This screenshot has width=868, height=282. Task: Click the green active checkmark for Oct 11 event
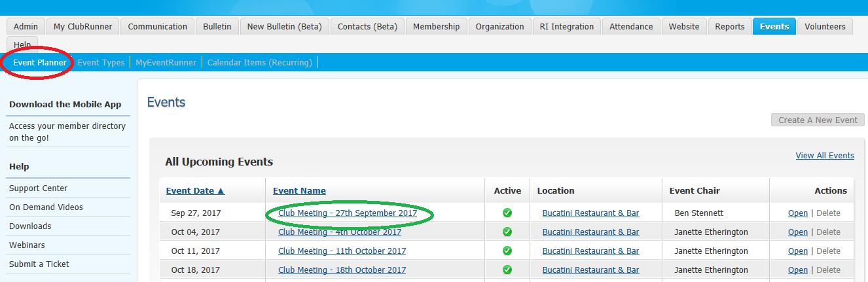[x=507, y=251]
